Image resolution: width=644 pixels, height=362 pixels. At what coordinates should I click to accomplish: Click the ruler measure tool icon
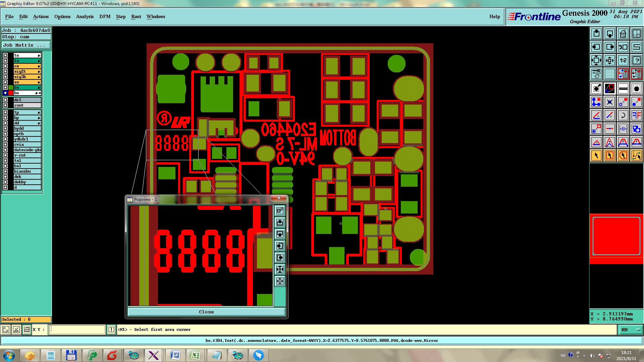coord(623,88)
